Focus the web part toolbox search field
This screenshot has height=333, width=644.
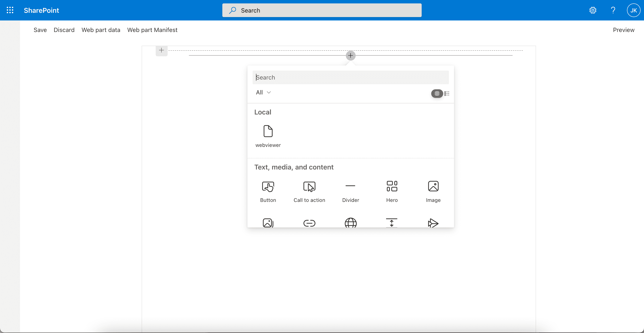pyautogui.click(x=351, y=77)
